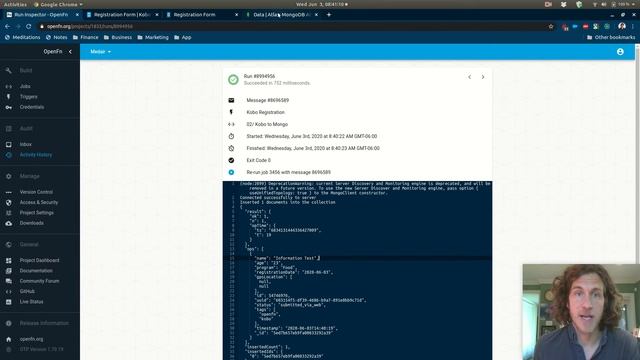Reload the current page
This screenshot has height=360, width=640.
(x=29, y=26)
